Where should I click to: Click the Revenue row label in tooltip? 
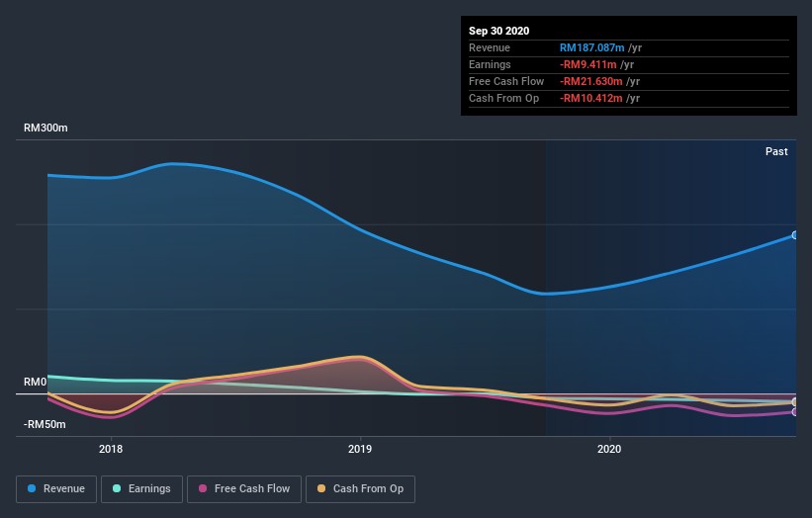[490, 47]
